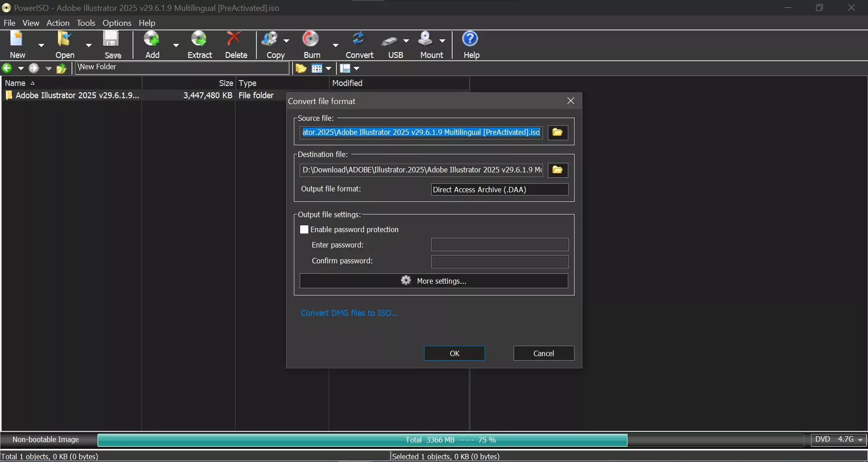Expand the USB dropdown arrow

click(406, 40)
